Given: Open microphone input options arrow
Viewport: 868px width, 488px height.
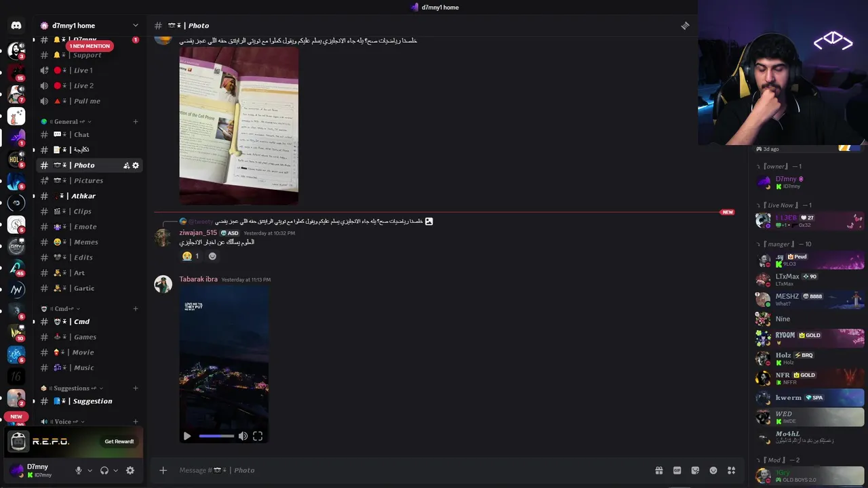Looking at the screenshot, I should tap(90, 470).
